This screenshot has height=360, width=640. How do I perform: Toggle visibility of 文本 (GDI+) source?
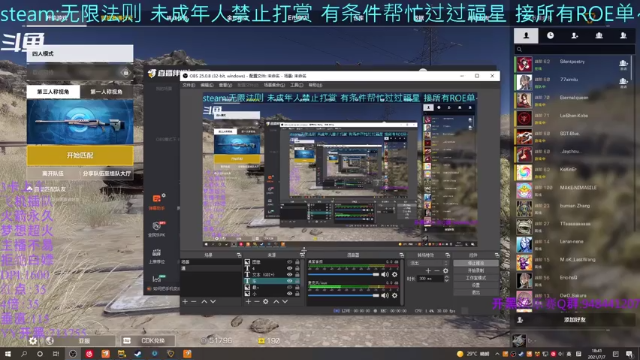point(290,275)
